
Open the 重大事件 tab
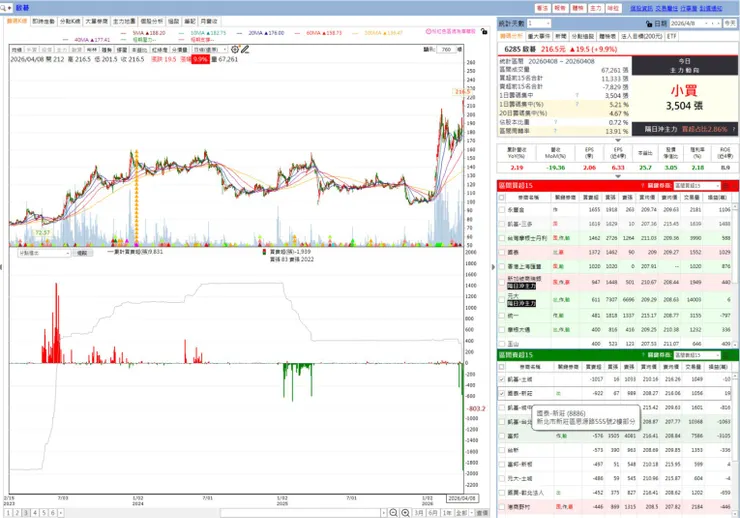pos(538,36)
